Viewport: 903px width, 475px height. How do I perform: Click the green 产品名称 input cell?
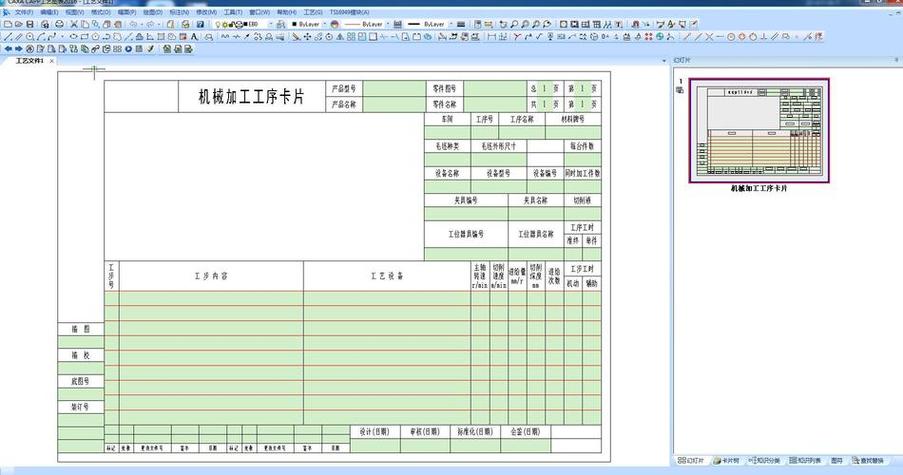tap(394, 104)
